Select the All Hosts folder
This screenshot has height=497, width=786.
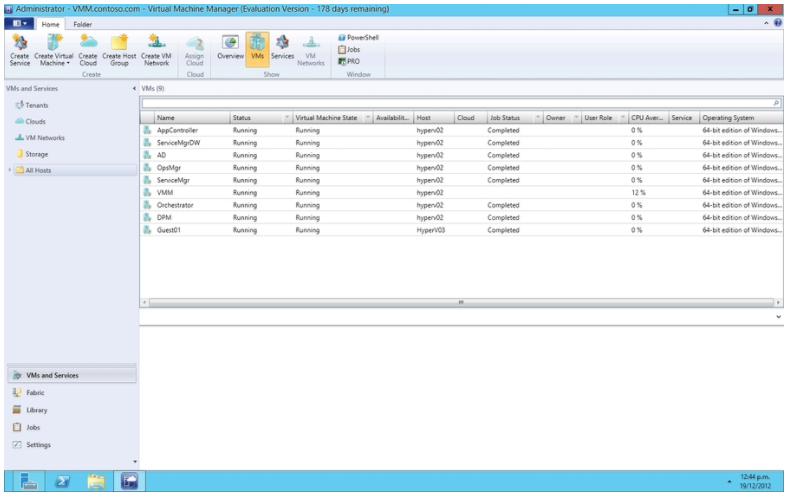75,170
